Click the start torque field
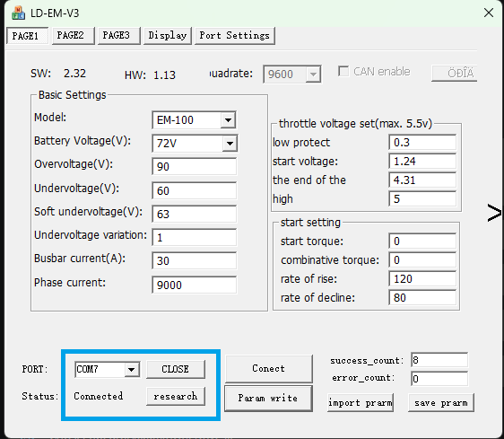This screenshot has height=439, width=504. (x=422, y=241)
